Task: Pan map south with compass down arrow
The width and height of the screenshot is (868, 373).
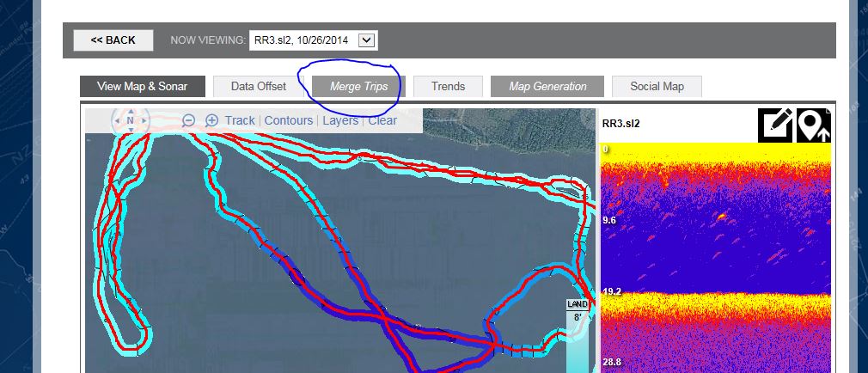Action: coord(130,131)
